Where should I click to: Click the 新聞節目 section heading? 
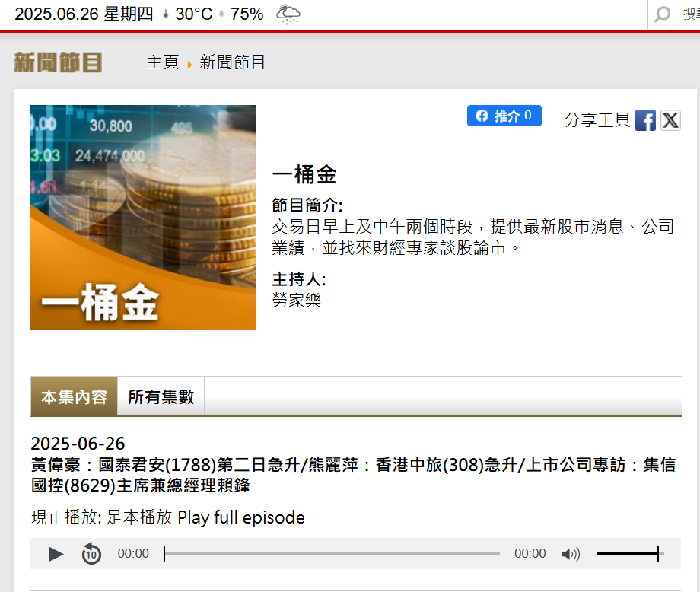click(58, 62)
